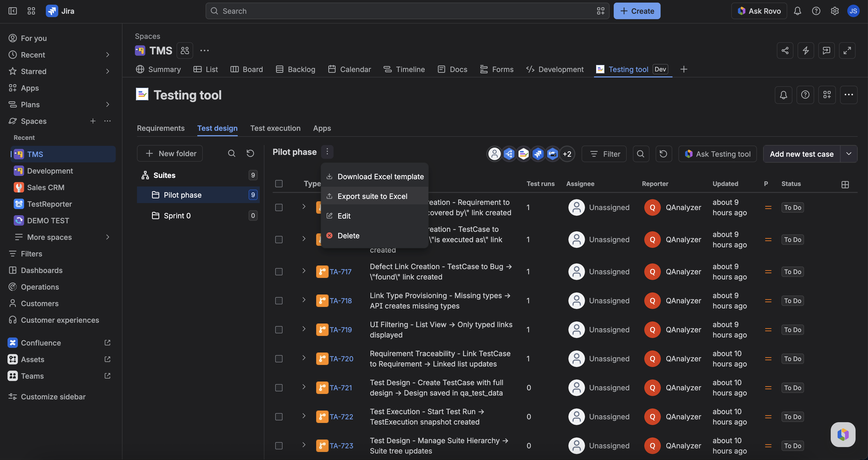The image size is (868, 460).
Task: Share the TMS space
Action: 785,51
